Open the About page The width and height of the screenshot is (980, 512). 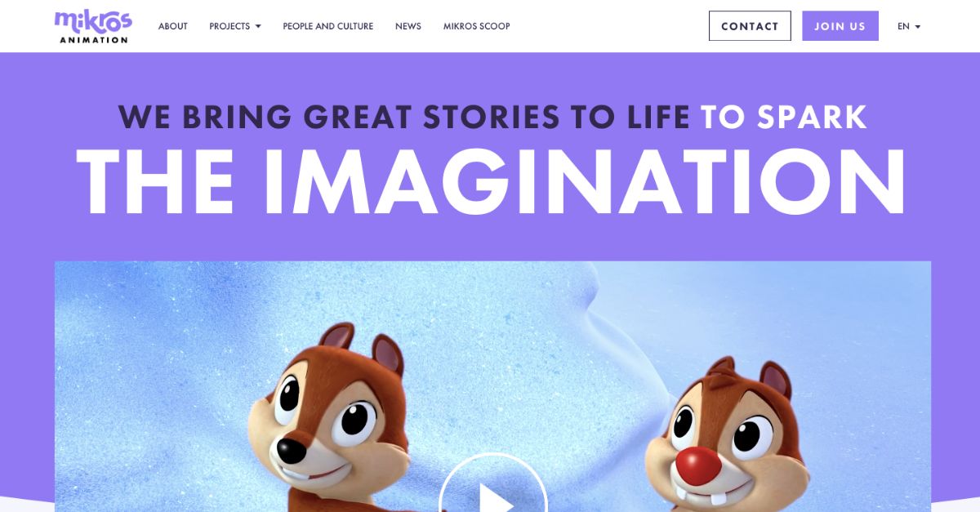click(173, 26)
